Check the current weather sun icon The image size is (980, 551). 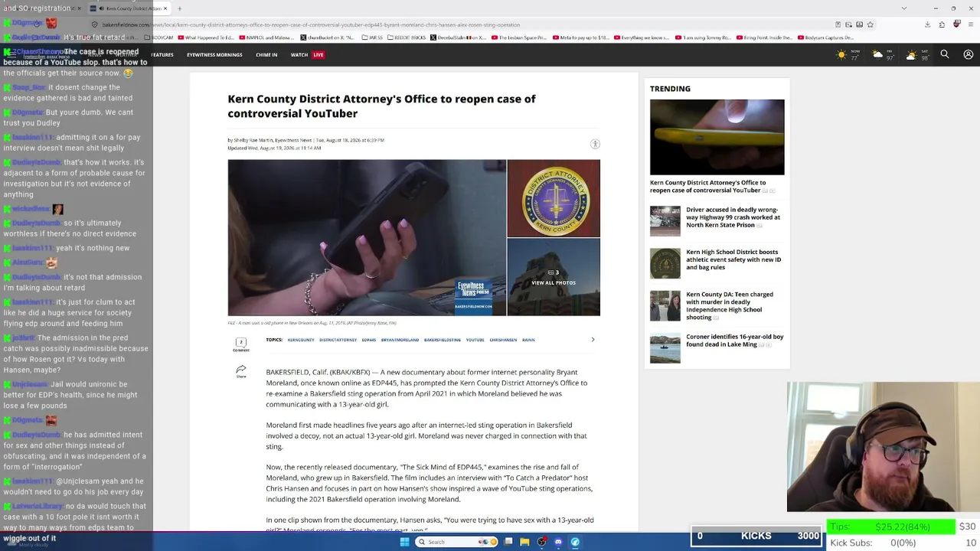click(x=841, y=54)
